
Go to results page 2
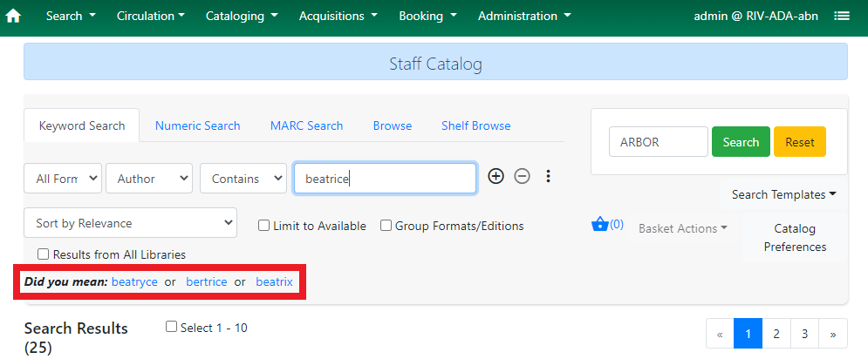[x=776, y=334]
